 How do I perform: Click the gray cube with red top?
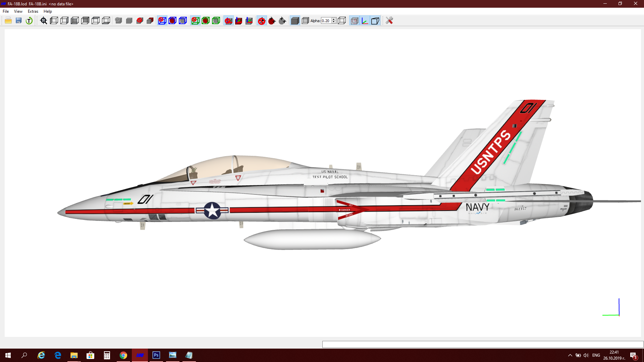pos(150,21)
